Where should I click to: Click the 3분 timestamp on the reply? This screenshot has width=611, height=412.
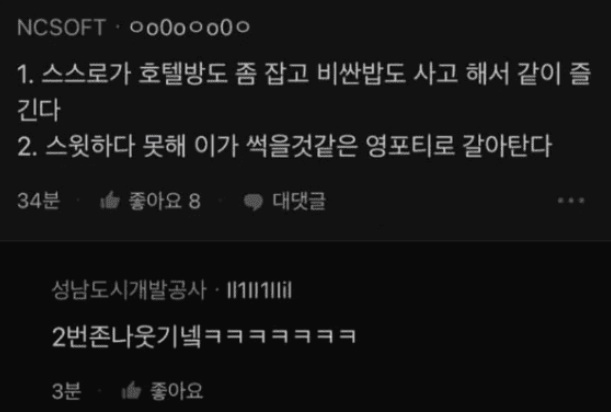pyautogui.click(x=67, y=391)
